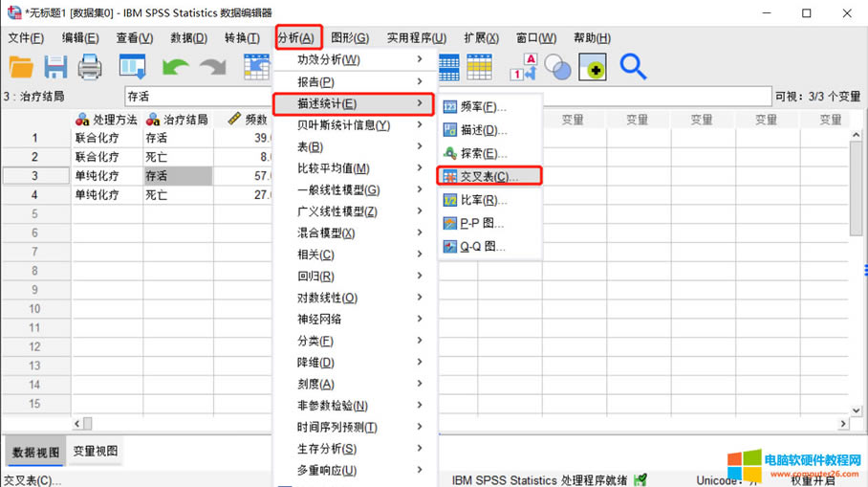Screen dimensions: 868x487
Task: Click the vertical scrollbar of data grid
Action: tap(857, 268)
